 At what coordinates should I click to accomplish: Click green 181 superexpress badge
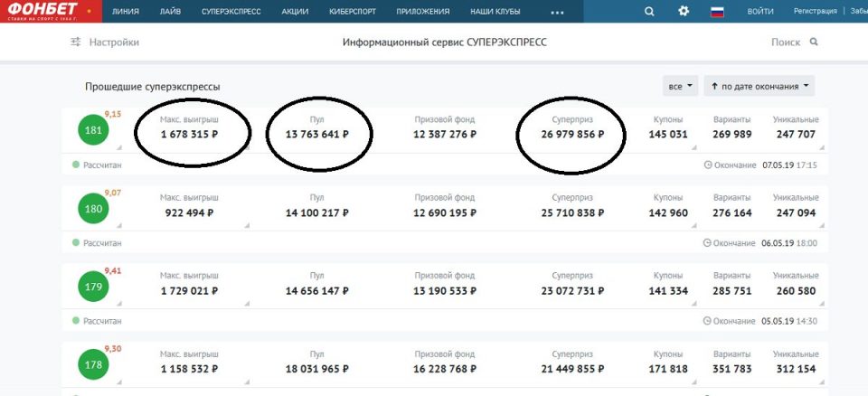pos(93,130)
